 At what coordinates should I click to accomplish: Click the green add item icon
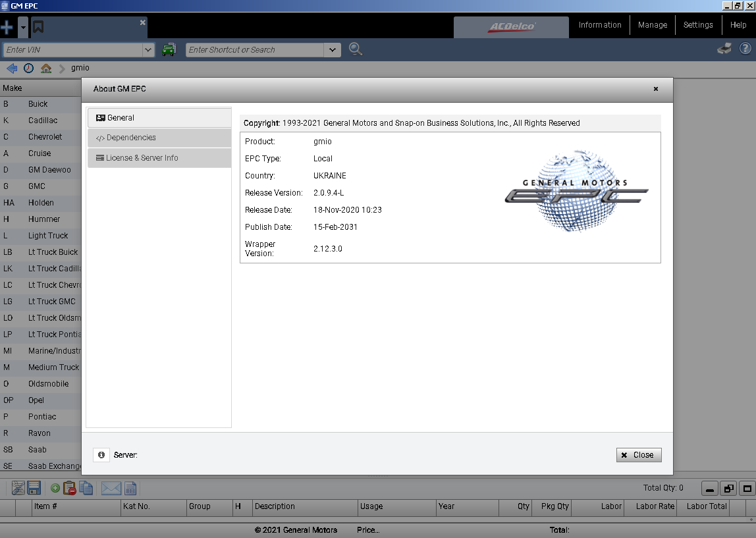click(x=55, y=489)
